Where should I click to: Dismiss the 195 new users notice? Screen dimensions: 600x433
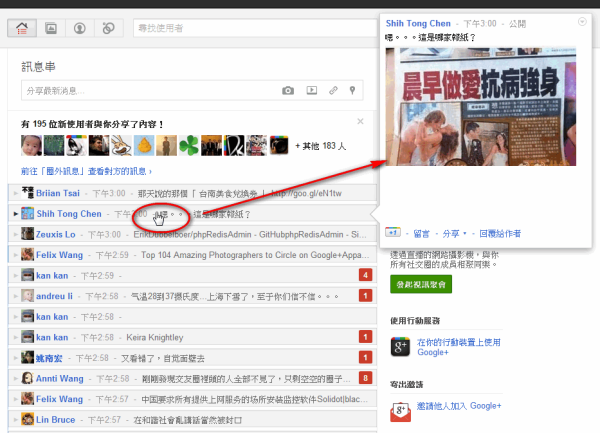(360, 121)
